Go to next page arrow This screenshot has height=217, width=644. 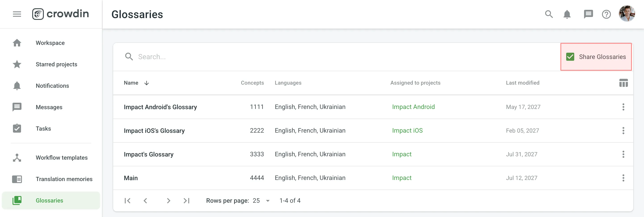coord(169,200)
